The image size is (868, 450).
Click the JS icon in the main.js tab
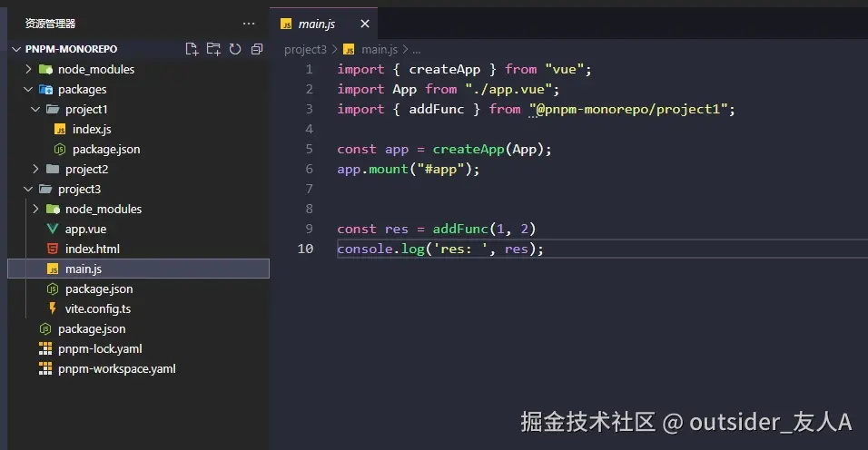coord(286,24)
